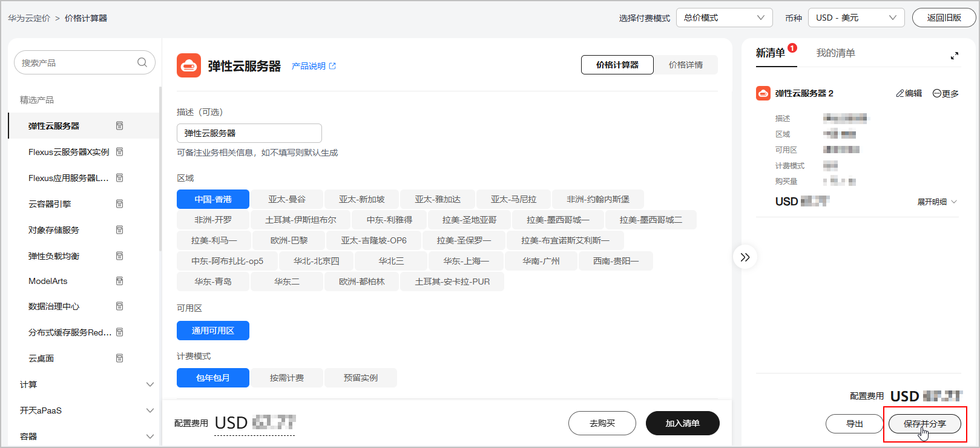Click the fullscreen expand icon in list panel

pos(955,56)
